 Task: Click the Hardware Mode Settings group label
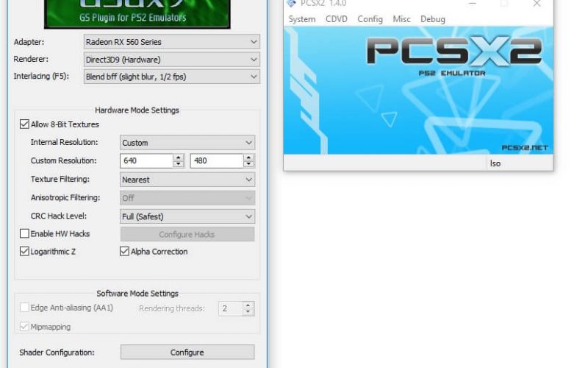(x=137, y=110)
